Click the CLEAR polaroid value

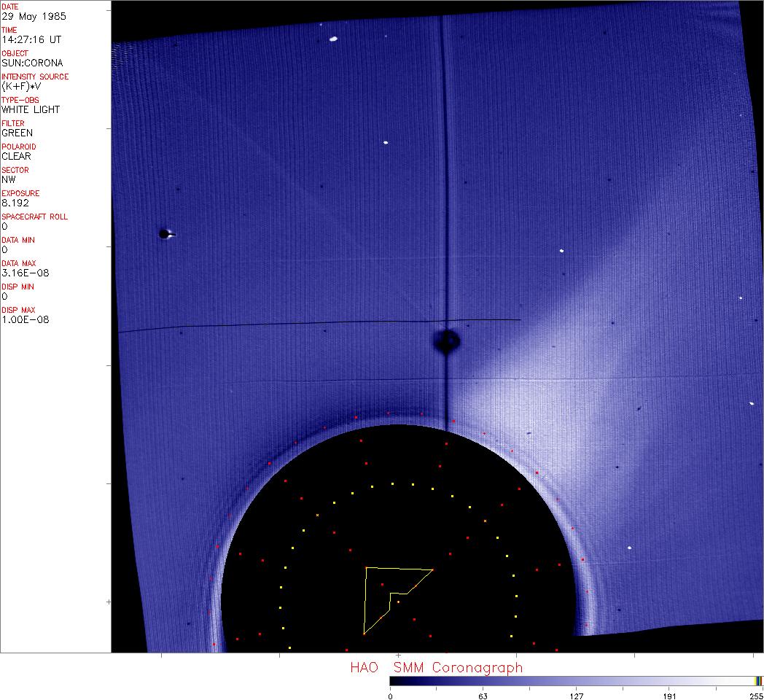coord(16,156)
